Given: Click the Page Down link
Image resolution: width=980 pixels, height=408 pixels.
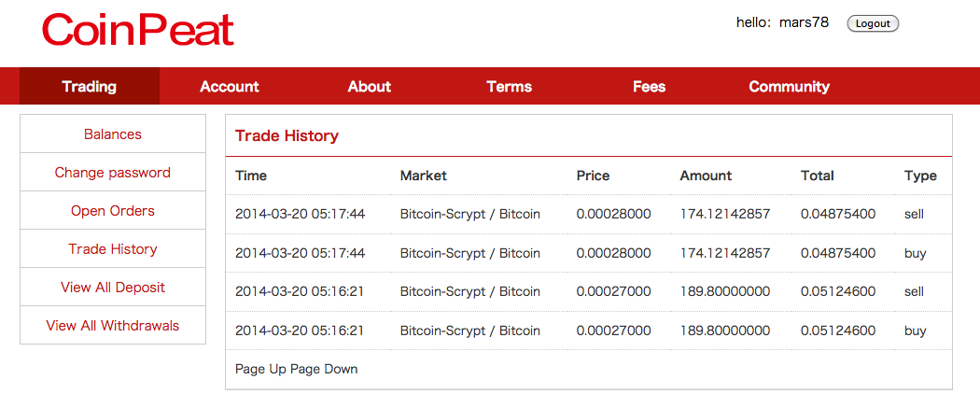Looking at the screenshot, I should 324,369.
